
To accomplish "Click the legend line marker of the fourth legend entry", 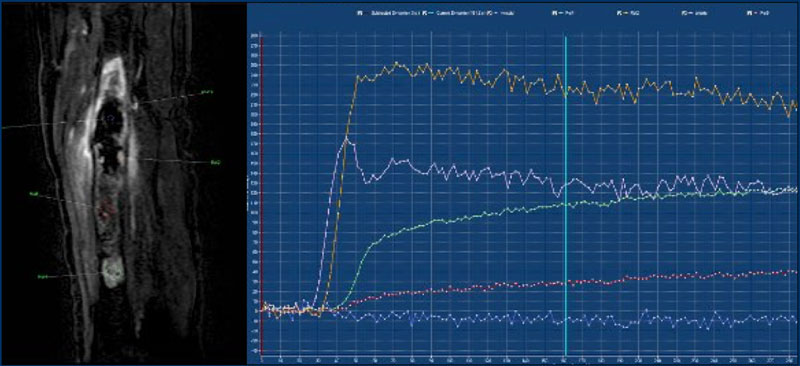I will coord(561,13).
